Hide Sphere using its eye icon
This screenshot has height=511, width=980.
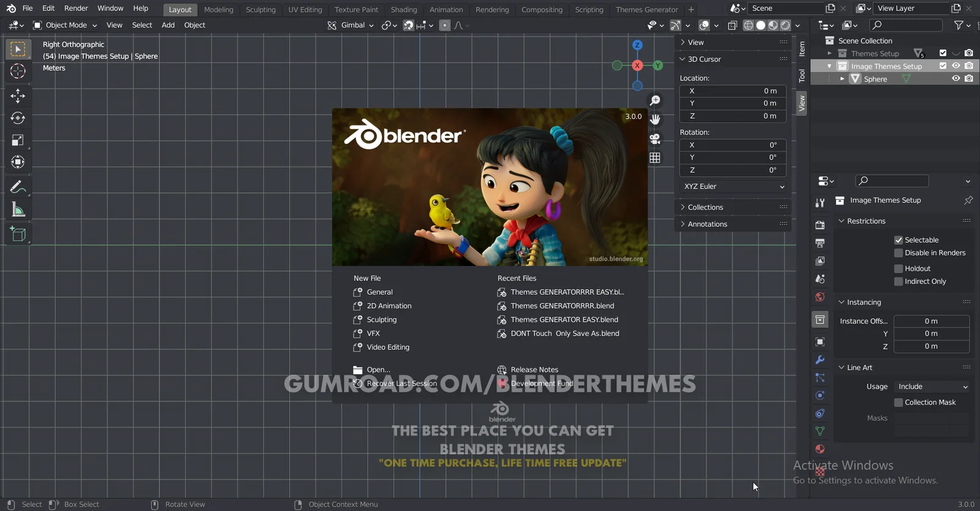point(956,79)
